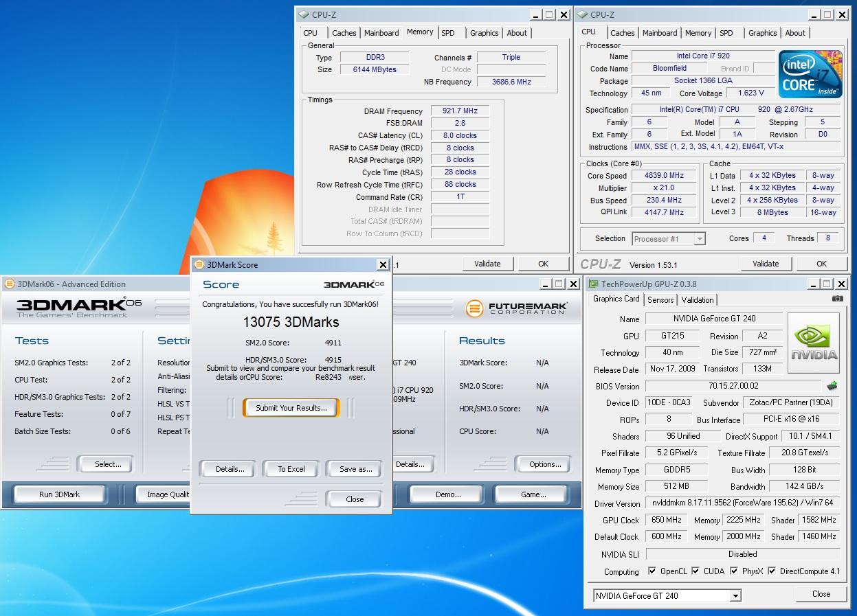857x616 pixels.
Task: Click the 3DMark Score dialog title icon
Action: pyautogui.click(x=199, y=264)
